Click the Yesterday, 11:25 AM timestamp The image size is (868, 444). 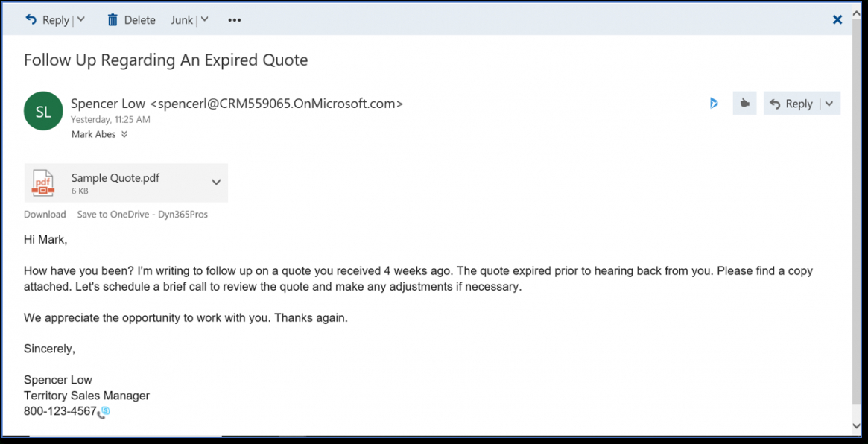coord(110,119)
